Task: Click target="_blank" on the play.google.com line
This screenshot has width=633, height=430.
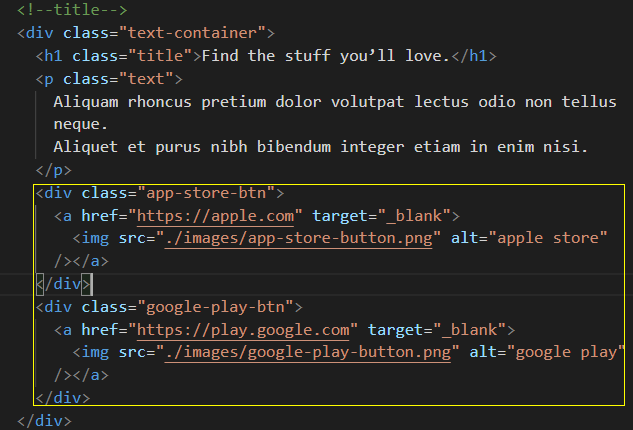Action: (437, 330)
